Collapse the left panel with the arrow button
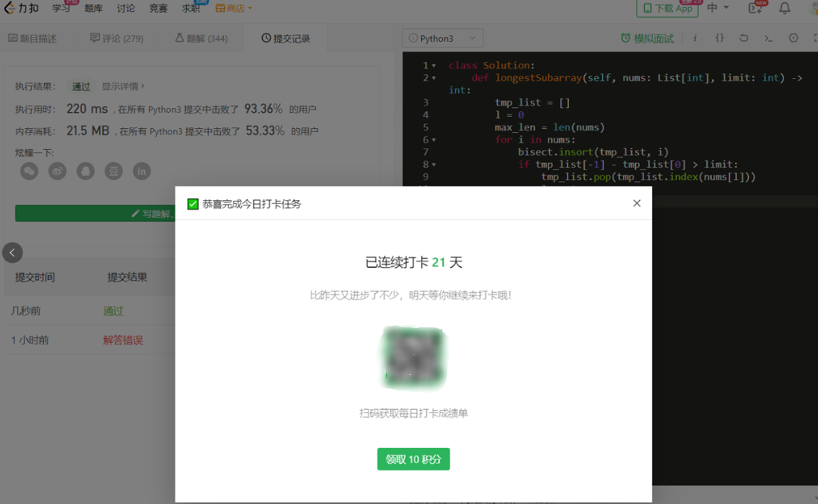 12,252
